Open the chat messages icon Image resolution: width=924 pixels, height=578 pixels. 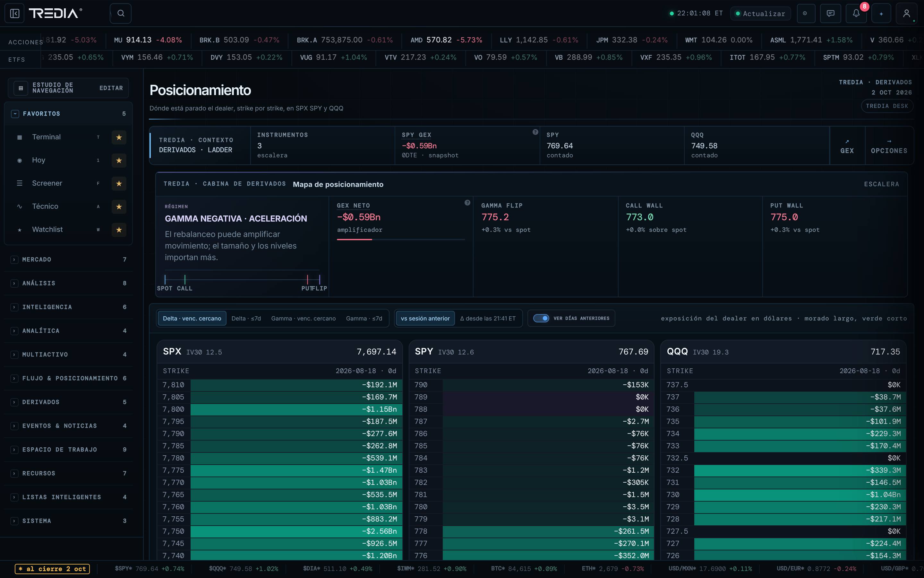tap(830, 13)
